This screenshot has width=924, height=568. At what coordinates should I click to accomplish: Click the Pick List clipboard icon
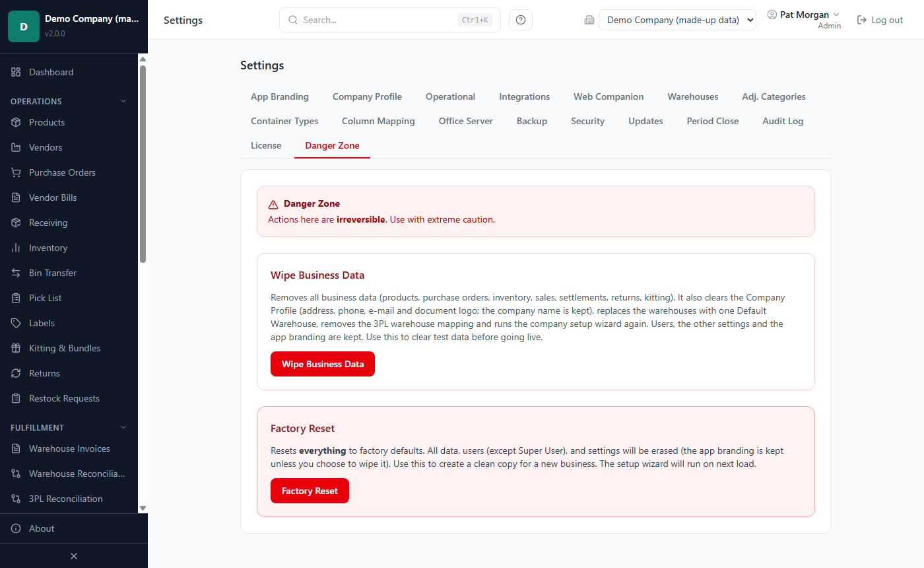16,298
